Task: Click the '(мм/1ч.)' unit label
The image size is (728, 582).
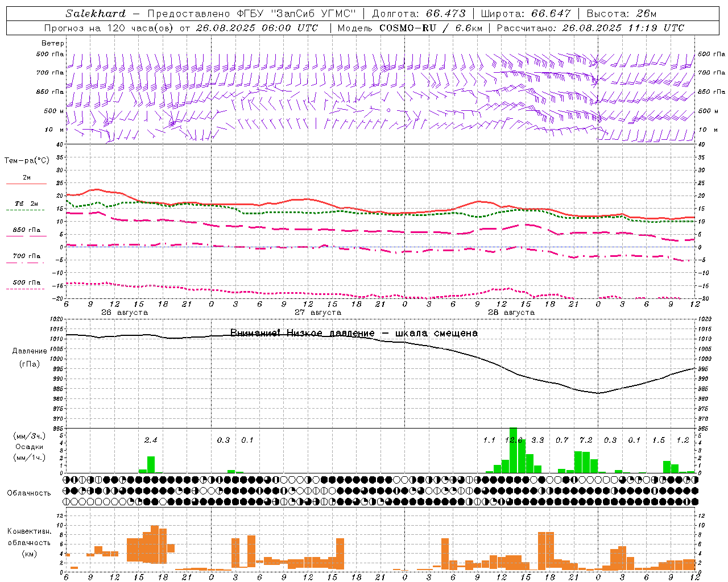Action: (28, 458)
